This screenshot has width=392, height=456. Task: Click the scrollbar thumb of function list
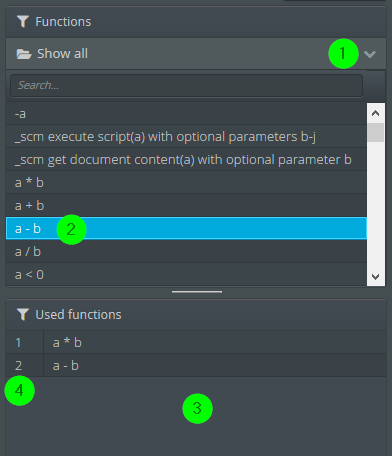click(376, 132)
